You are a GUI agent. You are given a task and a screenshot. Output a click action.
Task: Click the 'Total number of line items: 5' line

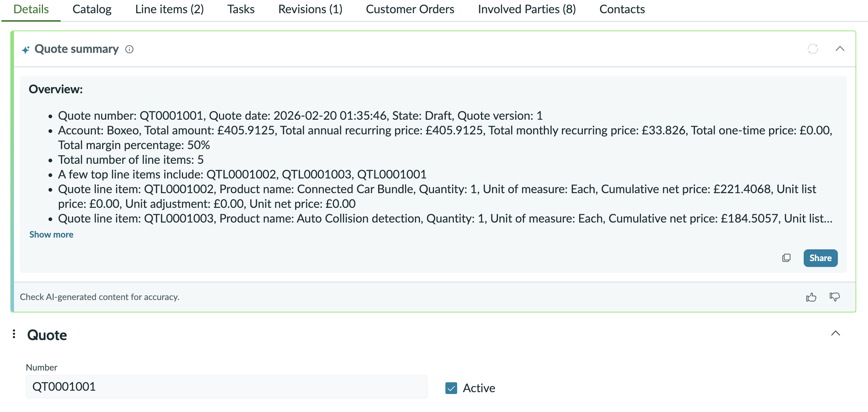(131, 160)
